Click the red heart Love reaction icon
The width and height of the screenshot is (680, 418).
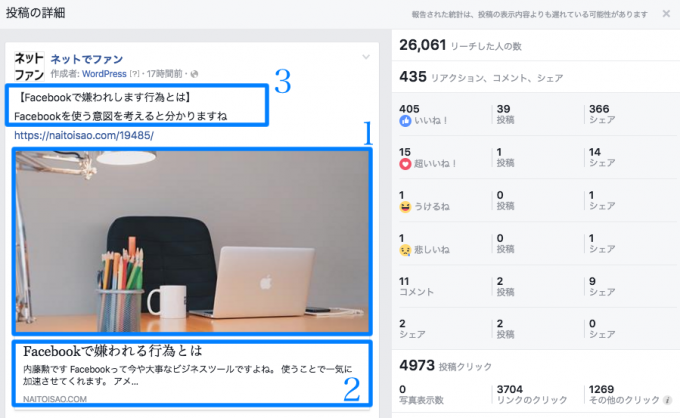pyautogui.click(x=405, y=164)
